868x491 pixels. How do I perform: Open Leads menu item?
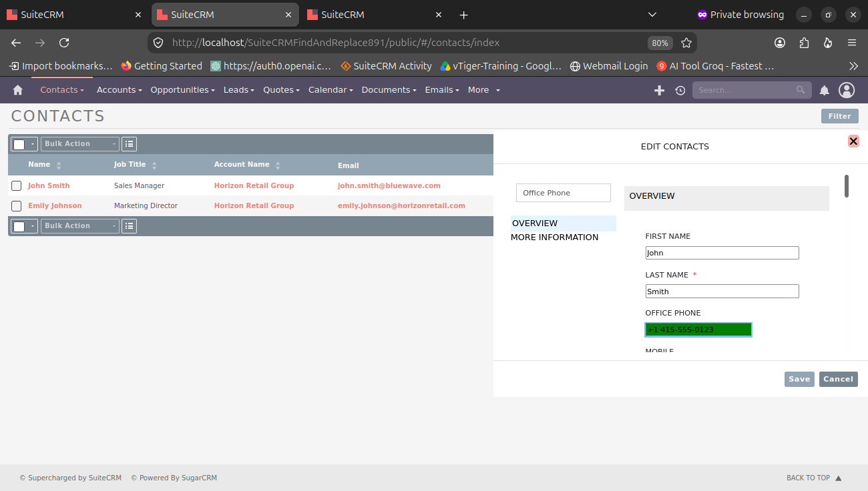(x=239, y=90)
